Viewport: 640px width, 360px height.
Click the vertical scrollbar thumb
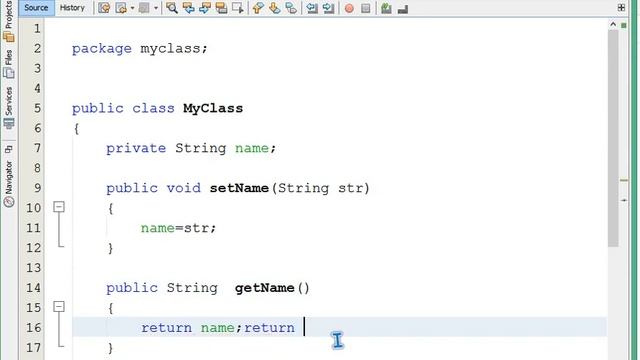613,138
